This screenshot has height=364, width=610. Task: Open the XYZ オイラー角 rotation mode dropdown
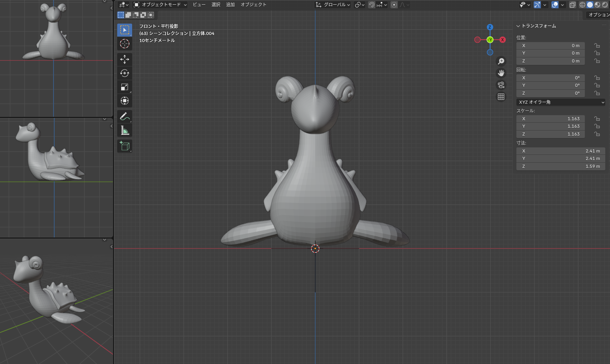point(560,102)
